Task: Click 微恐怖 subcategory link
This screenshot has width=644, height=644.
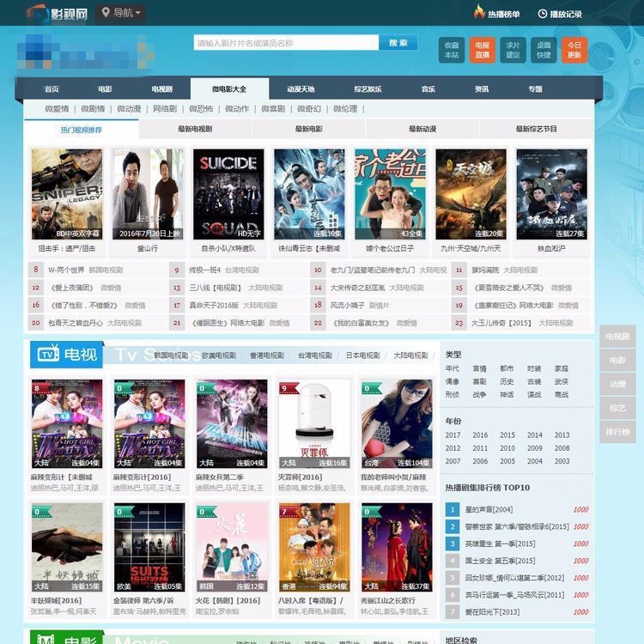Action: (201, 109)
